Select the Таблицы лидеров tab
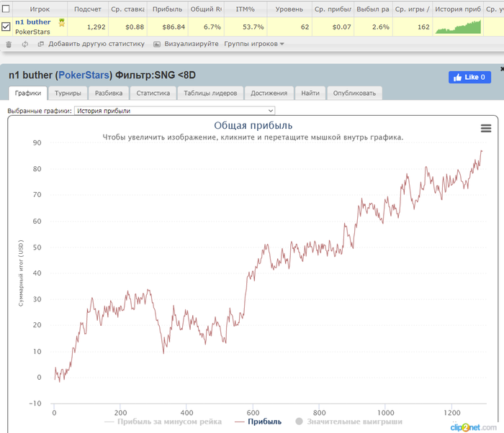The width and height of the screenshot is (504, 433). click(210, 94)
